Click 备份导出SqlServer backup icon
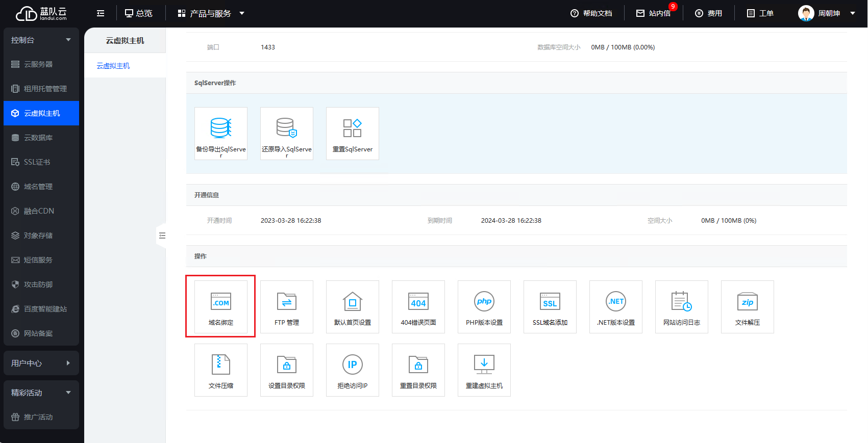Image resolution: width=868 pixels, height=443 pixels. coord(220,133)
